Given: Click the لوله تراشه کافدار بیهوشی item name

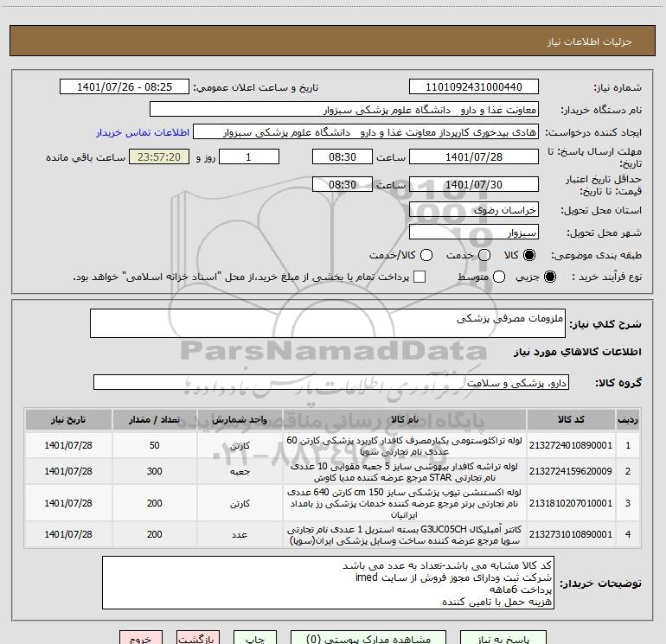Looking at the screenshot, I should click(405, 472).
